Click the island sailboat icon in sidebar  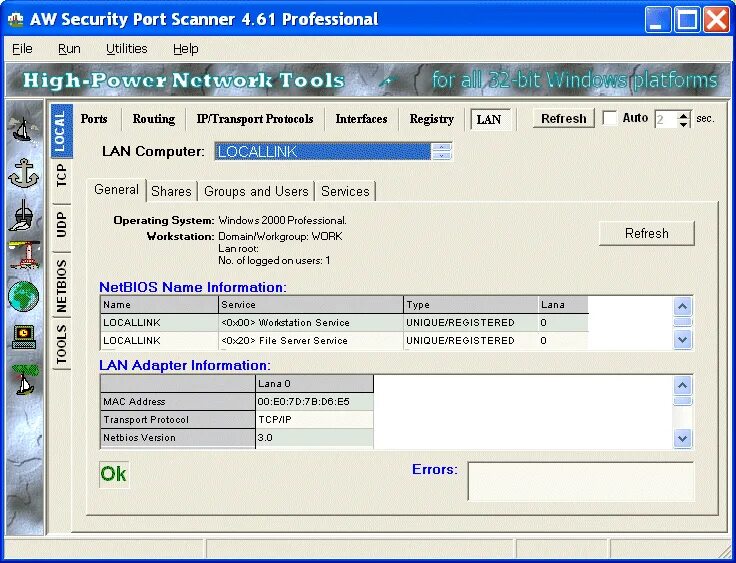pyautogui.click(x=24, y=378)
